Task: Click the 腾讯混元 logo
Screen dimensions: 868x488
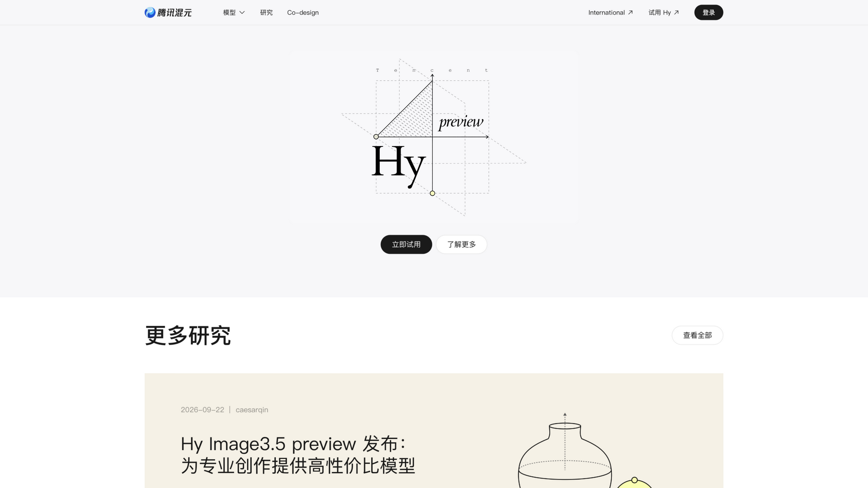Action: (x=168, y=13)
